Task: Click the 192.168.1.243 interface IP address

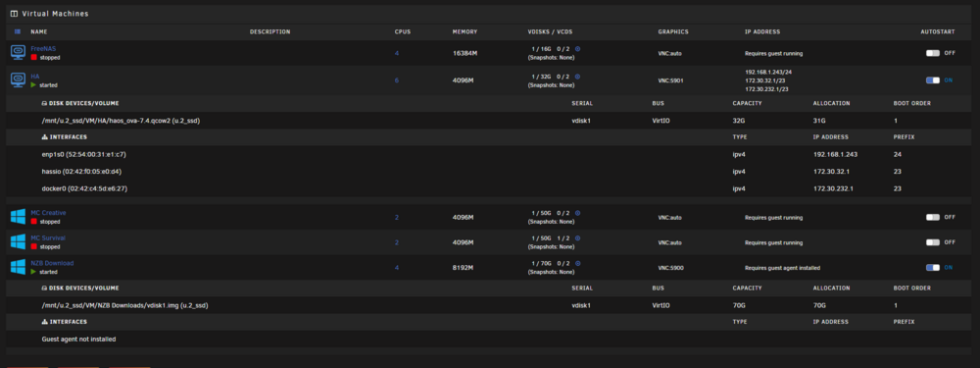Action: tap(834, 154)
